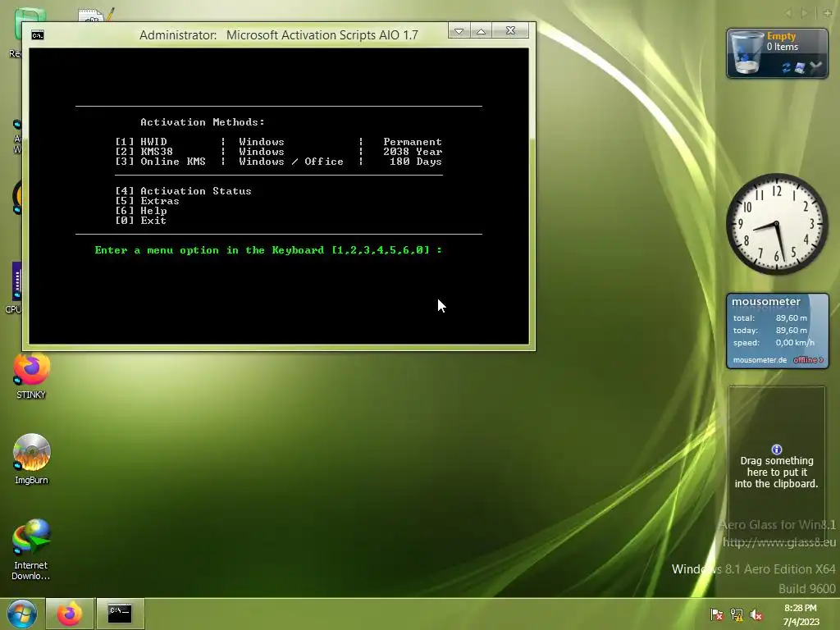Click the Permanent text in HWID row

[413, 142]
